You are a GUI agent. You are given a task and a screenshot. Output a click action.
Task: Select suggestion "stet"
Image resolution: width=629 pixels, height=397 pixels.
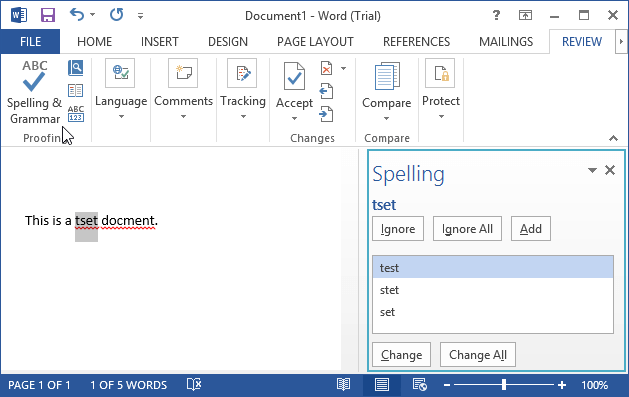point(493,290)
